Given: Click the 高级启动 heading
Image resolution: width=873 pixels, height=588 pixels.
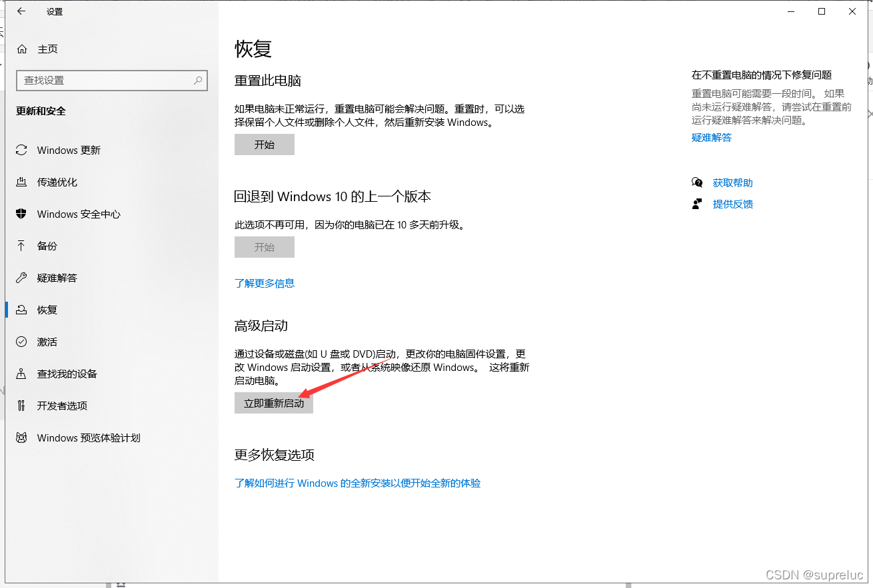Looking at the screenshot, I should pyautogui.click(x=261, y=326).
